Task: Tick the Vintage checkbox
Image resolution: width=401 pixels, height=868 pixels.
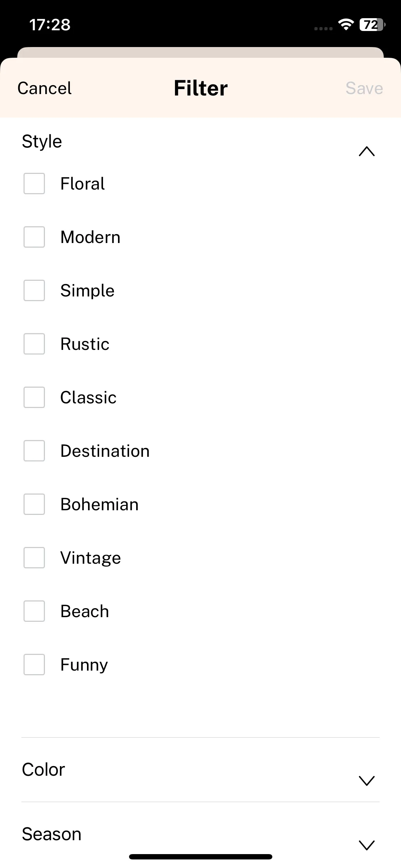Action: pos(34,558)
